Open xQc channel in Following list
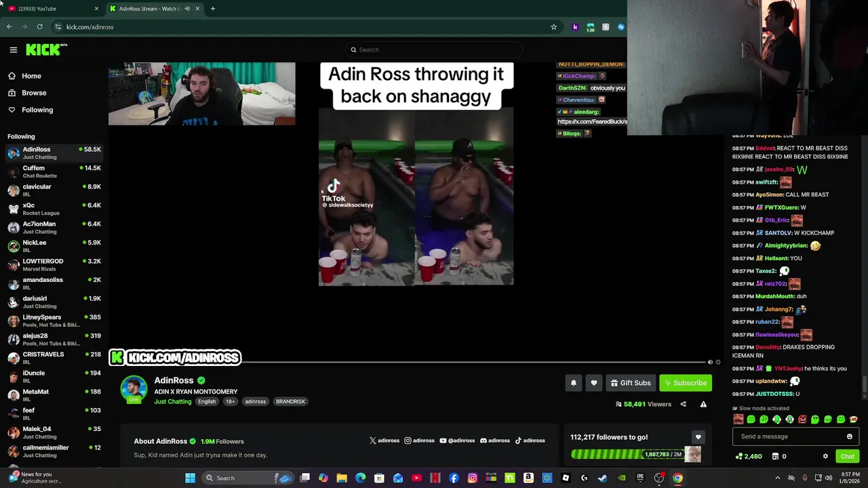 coord(54,209)
